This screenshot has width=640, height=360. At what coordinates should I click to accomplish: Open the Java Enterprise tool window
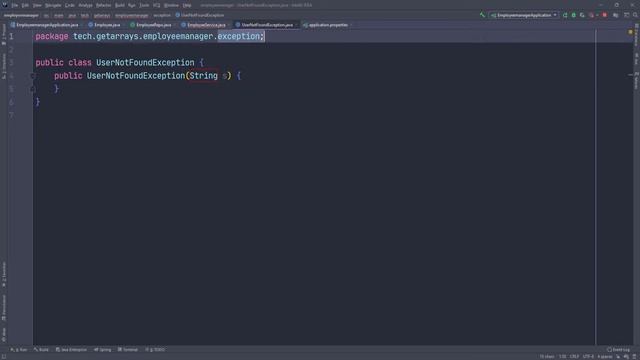(x=71, y=350)
